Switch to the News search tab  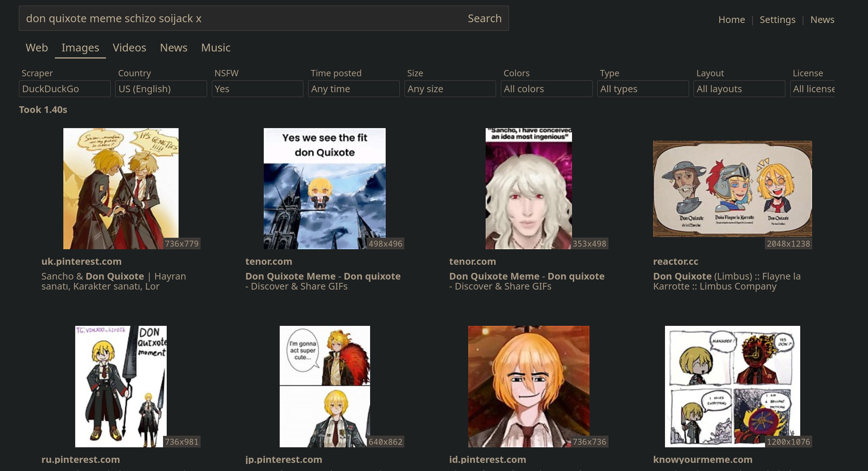click(173, 47)
